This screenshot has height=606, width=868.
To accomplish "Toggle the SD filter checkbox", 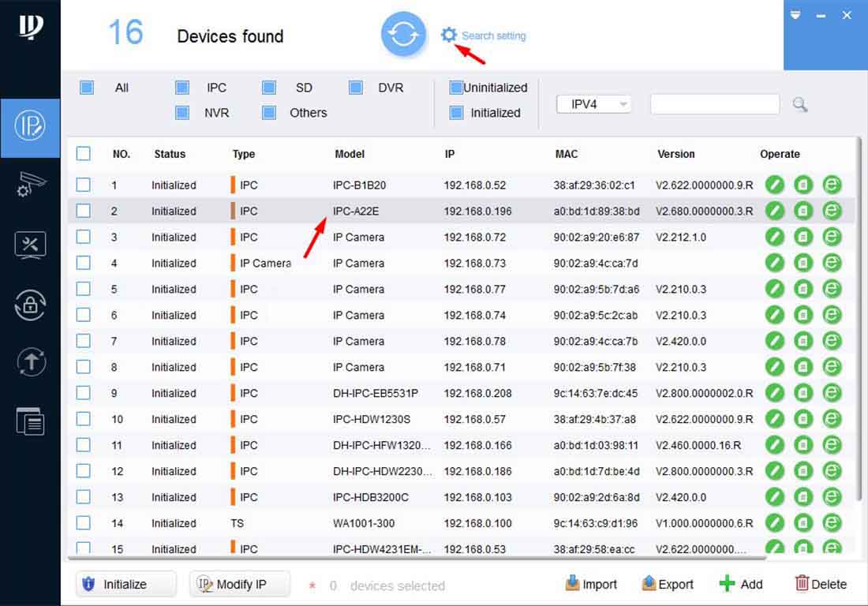I will pyautogui.click(x=269, y=88).
